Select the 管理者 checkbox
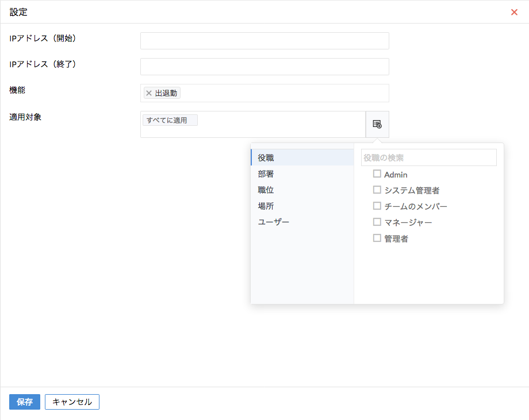529x420 pixels. click(377, 238)
